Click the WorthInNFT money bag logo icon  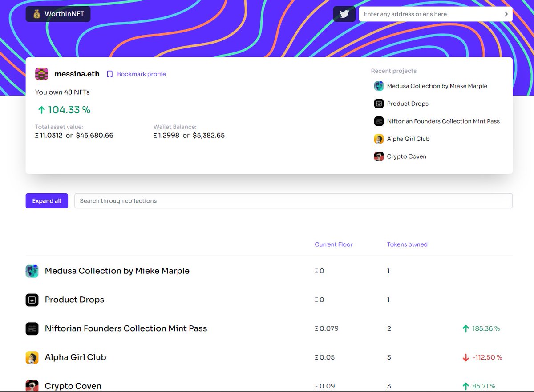[x=36, y=14]
